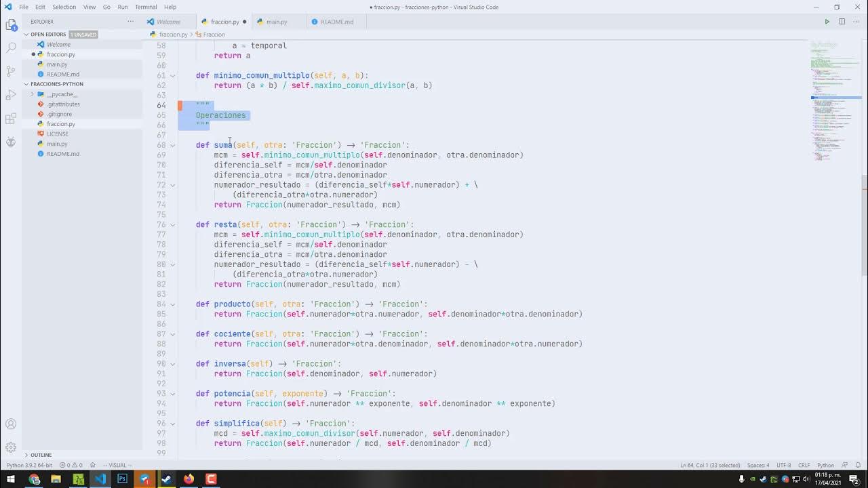Image resolution: width=868 pixels, height=488 pixels.
Task: Change file encoding UTF-8
Action: pyautogui.click(x=783, y=465)
